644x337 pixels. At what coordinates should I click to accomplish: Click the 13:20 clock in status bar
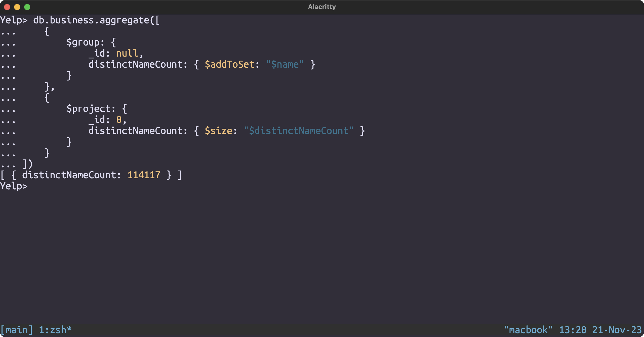[x=573, y=330]
